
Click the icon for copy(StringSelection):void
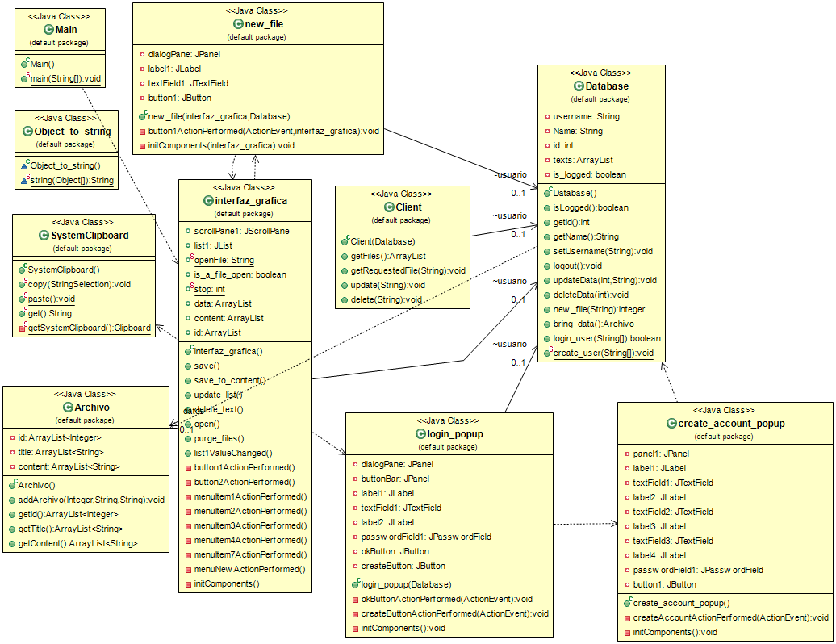(23, 284)
